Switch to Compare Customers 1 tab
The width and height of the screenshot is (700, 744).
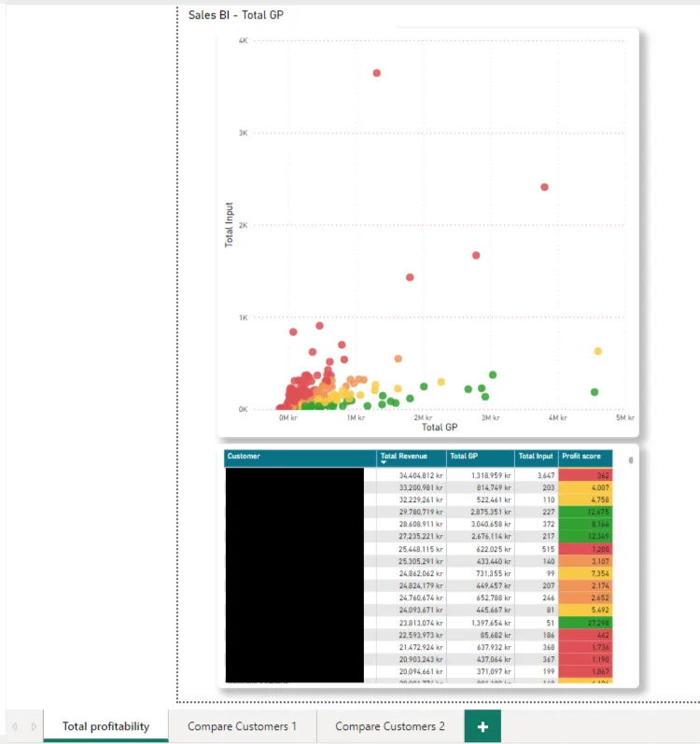[x=243, y=726]
